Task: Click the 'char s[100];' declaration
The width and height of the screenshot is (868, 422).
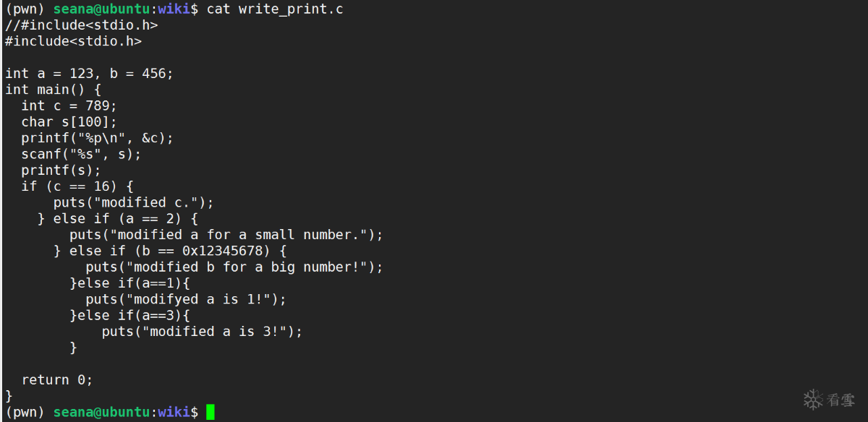Action: tap(69, 121)
